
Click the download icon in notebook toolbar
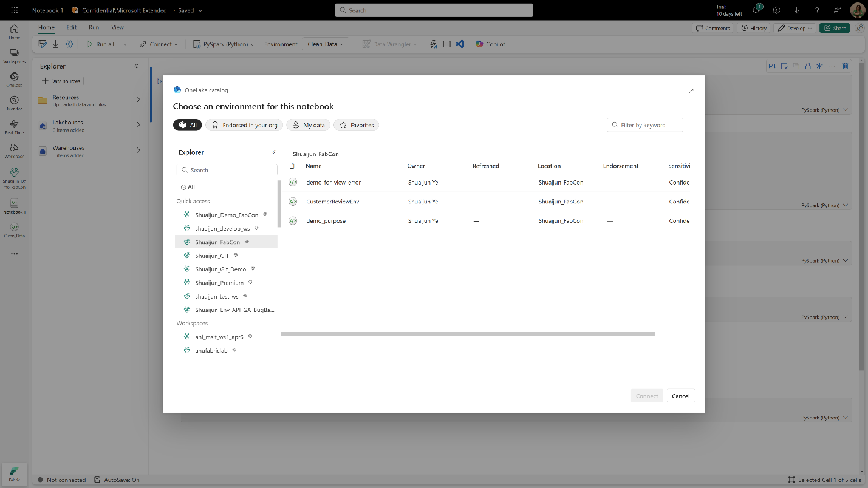tap(56, 44)
